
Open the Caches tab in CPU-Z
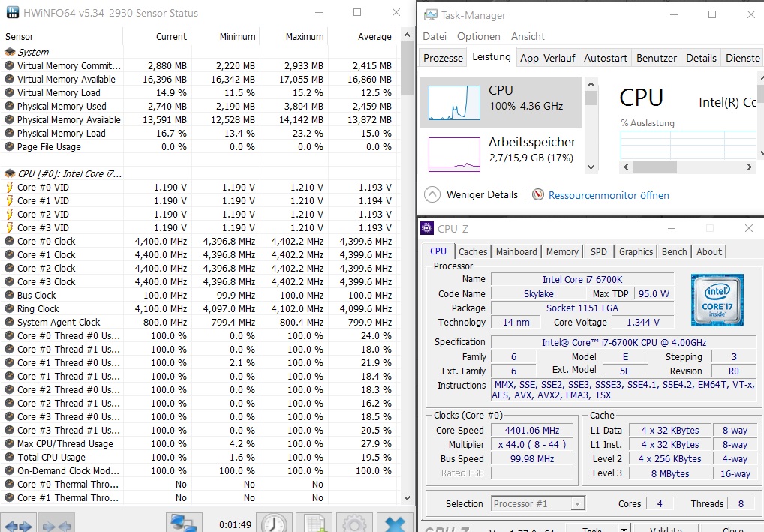[473, 251]
